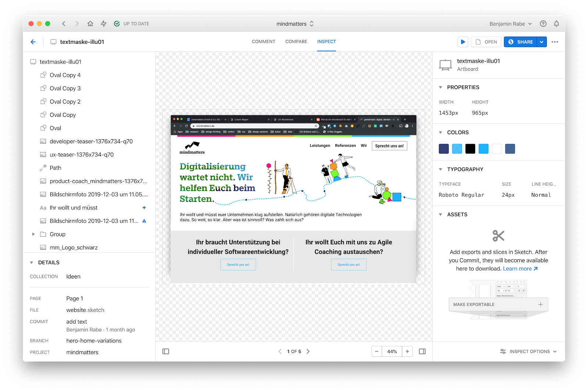
Task: Open the hero-home-variations branch
Action: click(x=94, y=341)
